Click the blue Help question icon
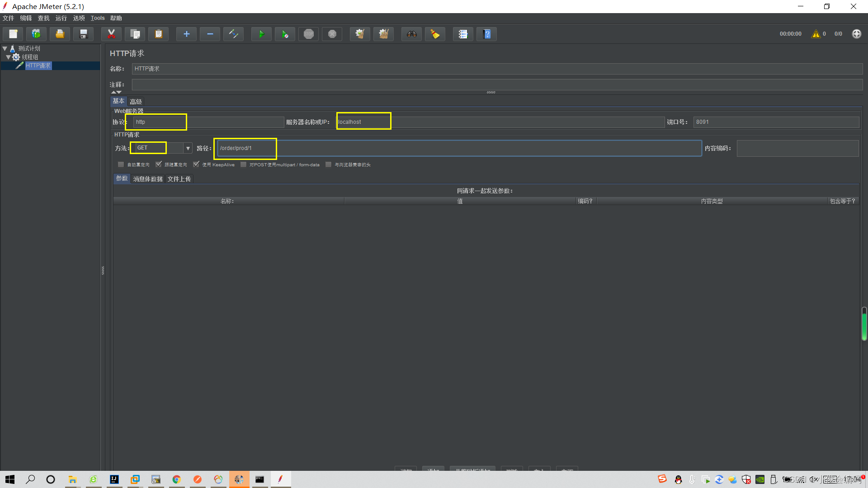Screen dimensions: 868x488 (487, 34)
